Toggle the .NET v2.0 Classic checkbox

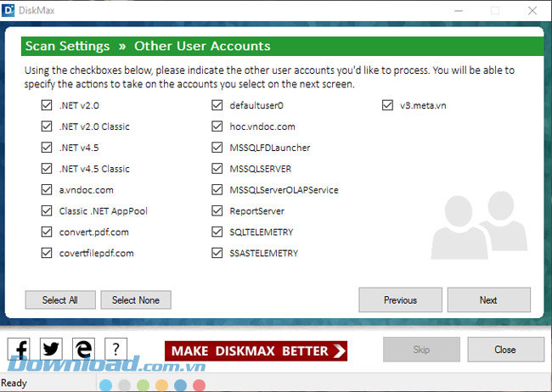tap(47, 126)
